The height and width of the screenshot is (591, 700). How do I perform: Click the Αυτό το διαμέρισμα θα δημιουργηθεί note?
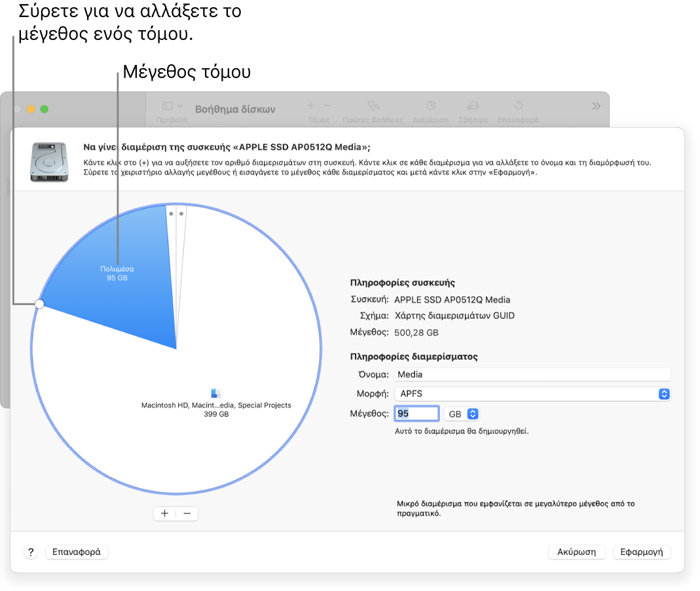[x=462, y=432]
